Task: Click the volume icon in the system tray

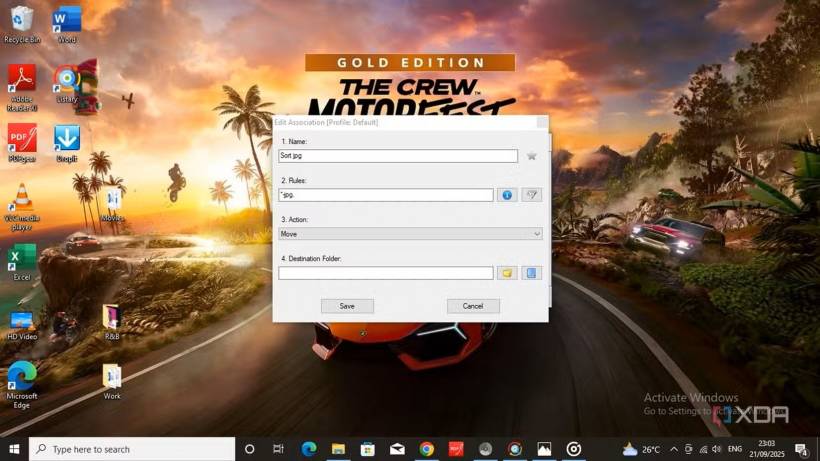Action: [716, 449]
